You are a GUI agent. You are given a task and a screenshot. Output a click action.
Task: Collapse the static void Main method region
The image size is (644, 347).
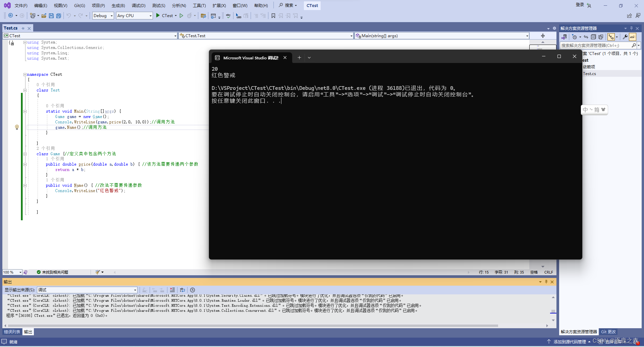(x=25, y=111)
